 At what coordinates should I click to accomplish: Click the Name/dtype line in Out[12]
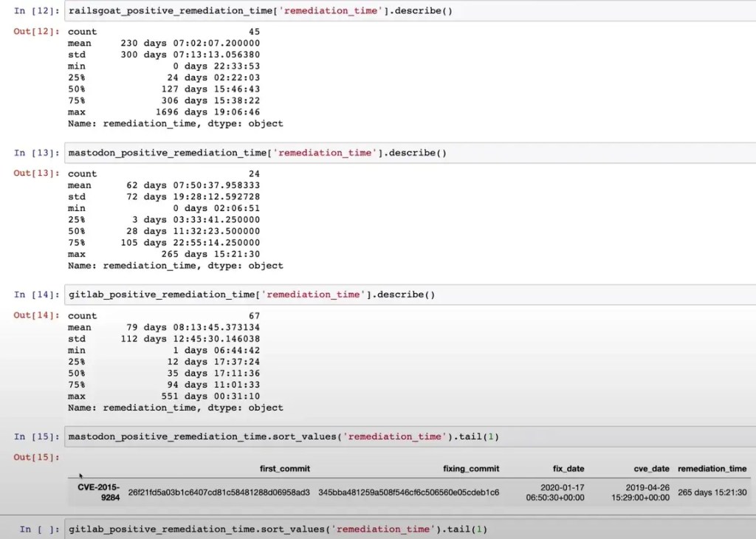tap(176, 124)
